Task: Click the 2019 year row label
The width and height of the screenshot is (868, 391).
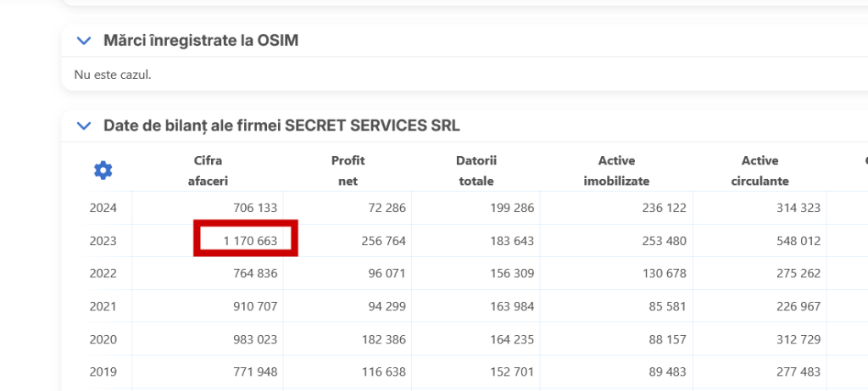Action: click(103, 371)
